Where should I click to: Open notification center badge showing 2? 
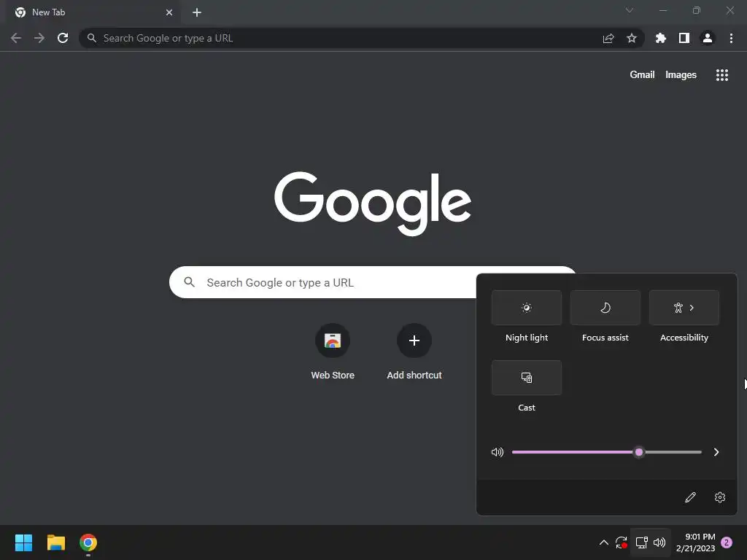727,542
